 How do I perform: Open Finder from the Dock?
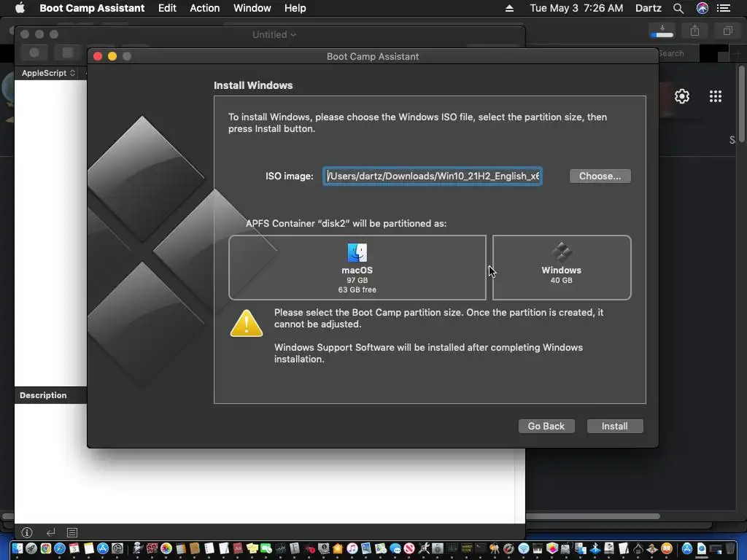(x=18, y=548)
